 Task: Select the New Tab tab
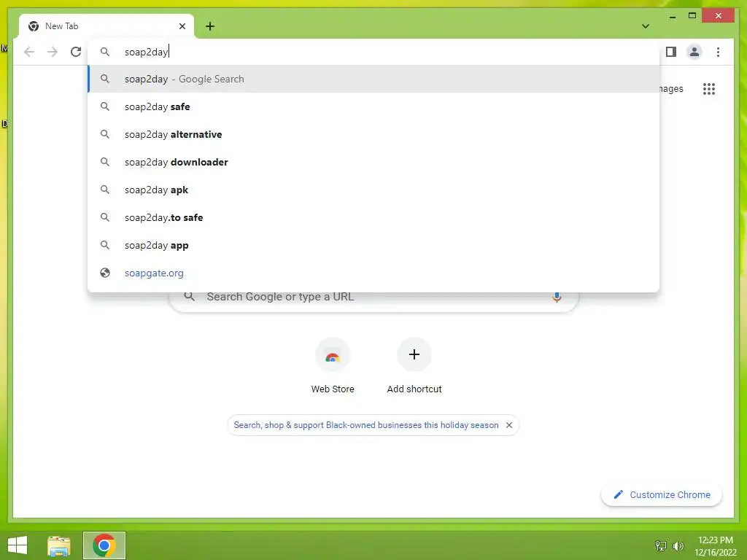pos(107,26)
